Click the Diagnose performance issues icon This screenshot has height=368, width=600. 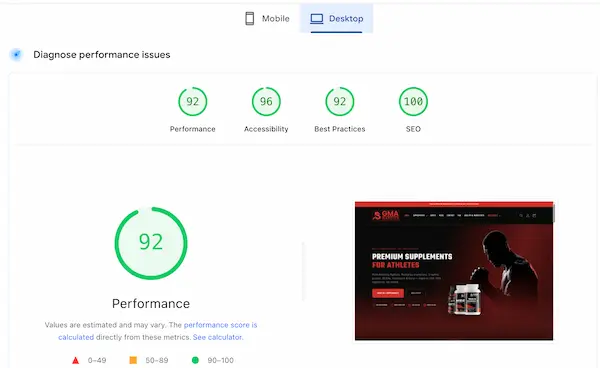pos(16,55)
